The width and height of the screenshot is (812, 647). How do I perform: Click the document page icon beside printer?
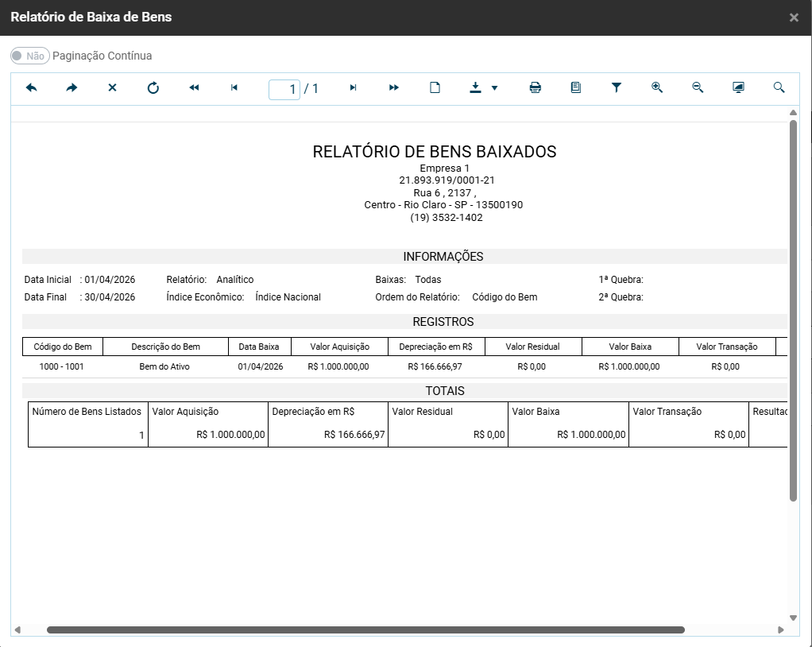pyautogui.click(x=576, y=88)
